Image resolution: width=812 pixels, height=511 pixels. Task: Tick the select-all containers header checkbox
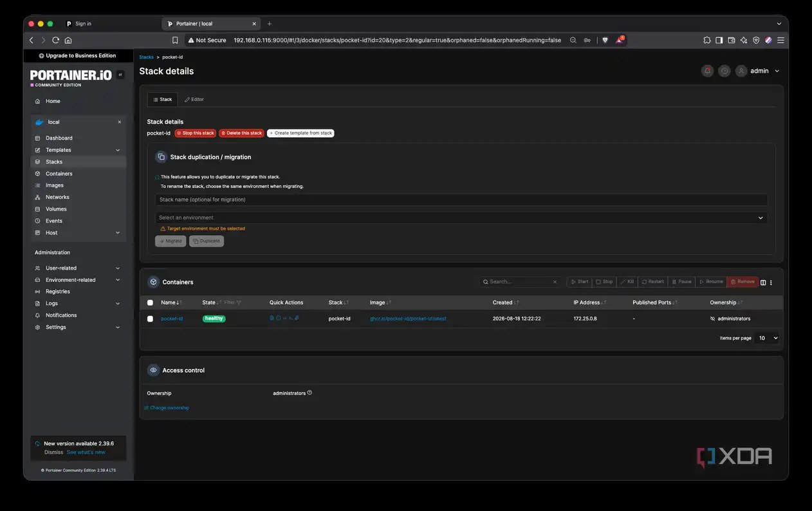[x=150, y=302]
